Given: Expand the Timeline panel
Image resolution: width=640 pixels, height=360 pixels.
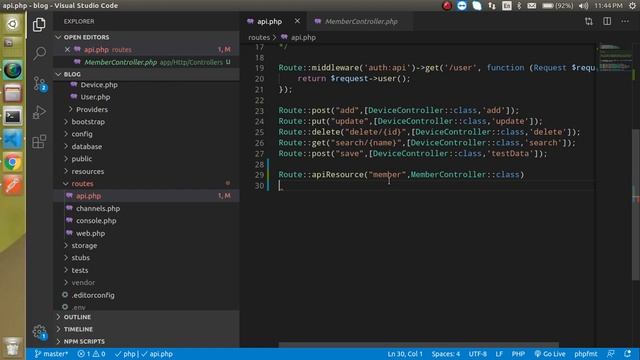Looking at the screenshot, I should [147, 329].
